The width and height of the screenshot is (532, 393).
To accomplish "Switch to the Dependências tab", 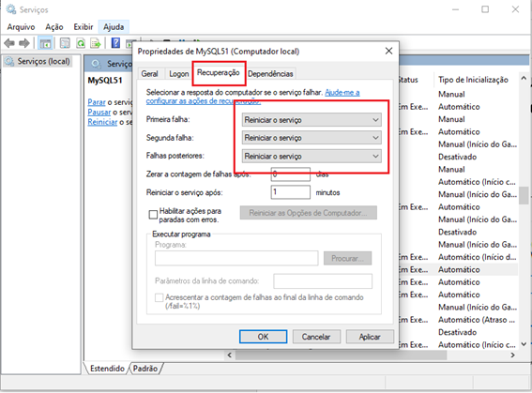I will 270,73.
